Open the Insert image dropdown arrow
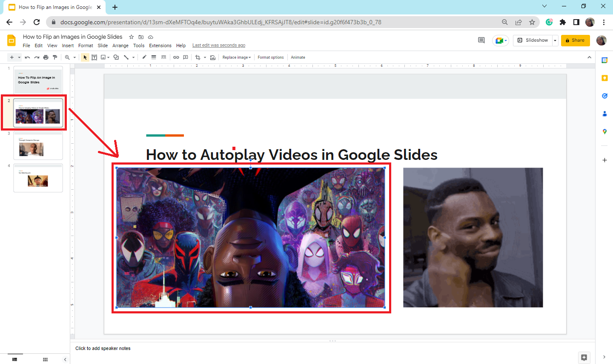Screen dimensions: 613x364 109,57
